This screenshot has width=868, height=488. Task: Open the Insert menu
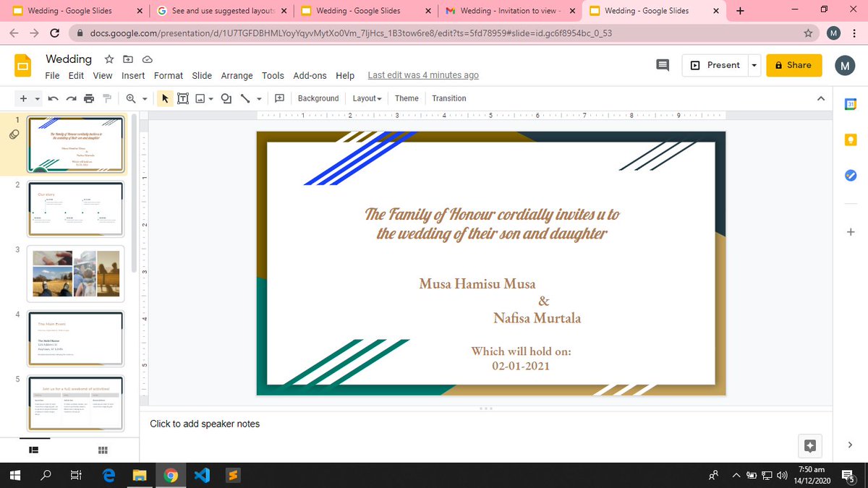(133, 75)
